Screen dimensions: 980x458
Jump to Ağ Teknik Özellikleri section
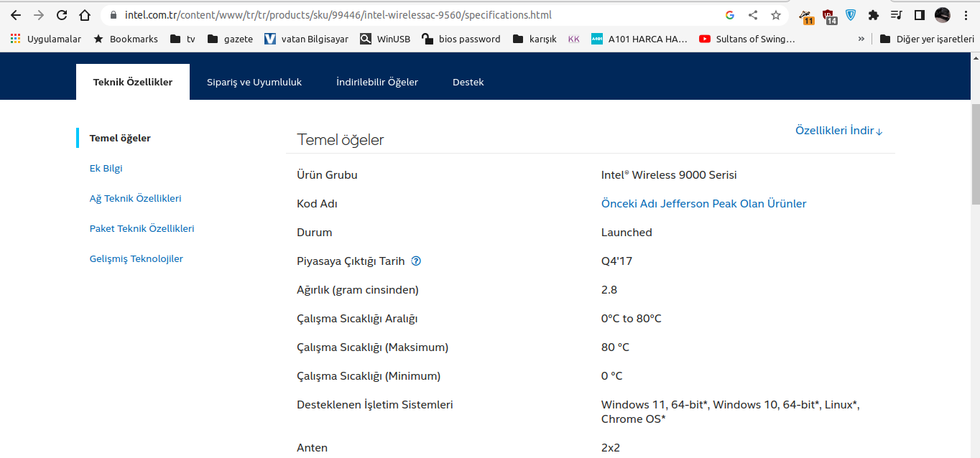(135, 198)
